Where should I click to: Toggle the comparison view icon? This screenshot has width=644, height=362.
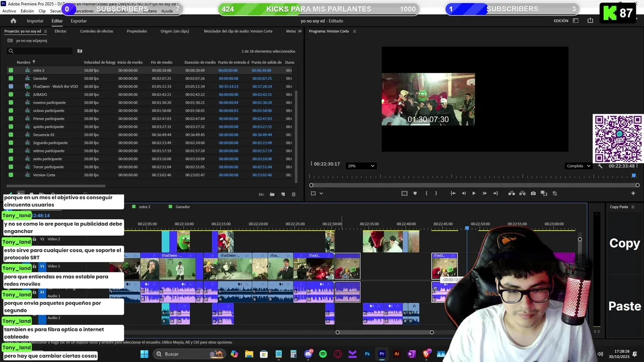[x=544, y=194]
